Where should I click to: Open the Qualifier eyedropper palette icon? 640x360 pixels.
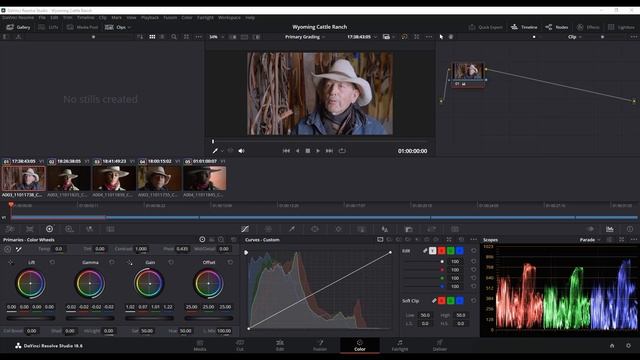292,229
